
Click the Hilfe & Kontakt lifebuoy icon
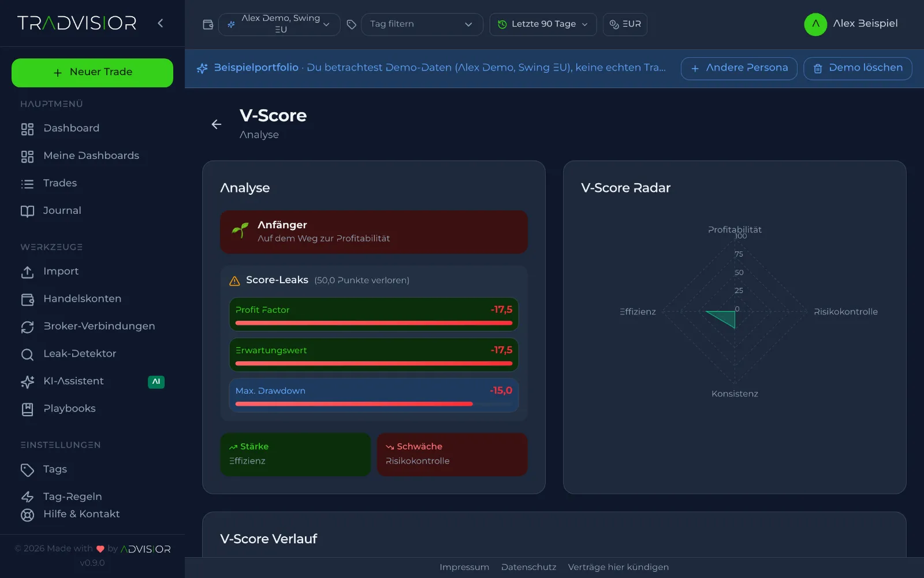[27, 515]
